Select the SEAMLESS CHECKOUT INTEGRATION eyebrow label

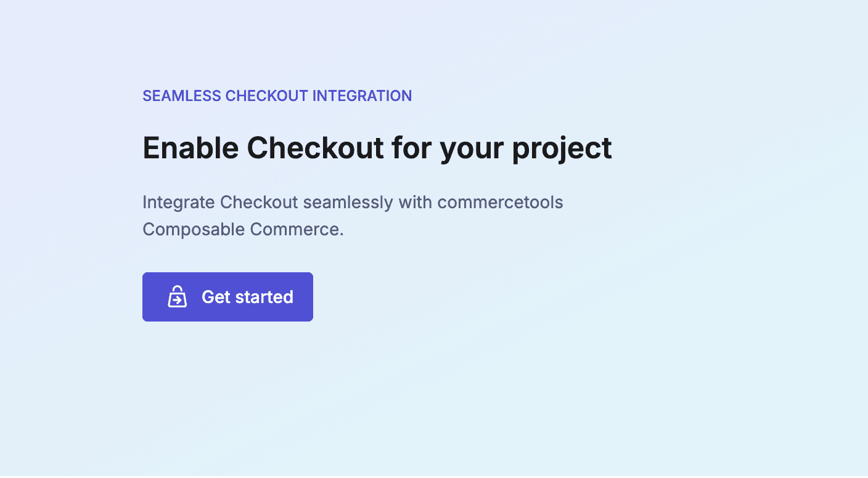(277, 95)
